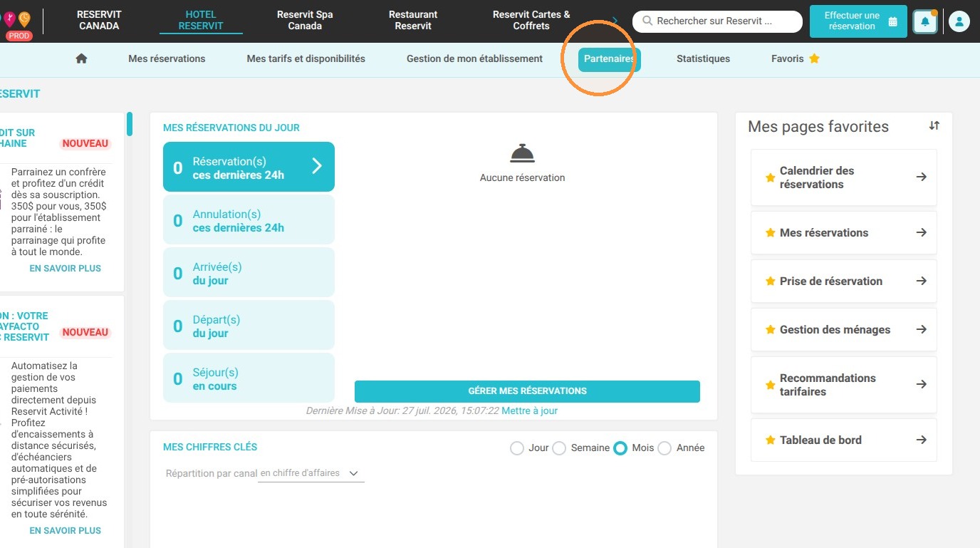Viewport: 980px width, 548px height.
Task: Open the 'en chiffre d'affaires' dropdown
Action: [x=311, y=473]
